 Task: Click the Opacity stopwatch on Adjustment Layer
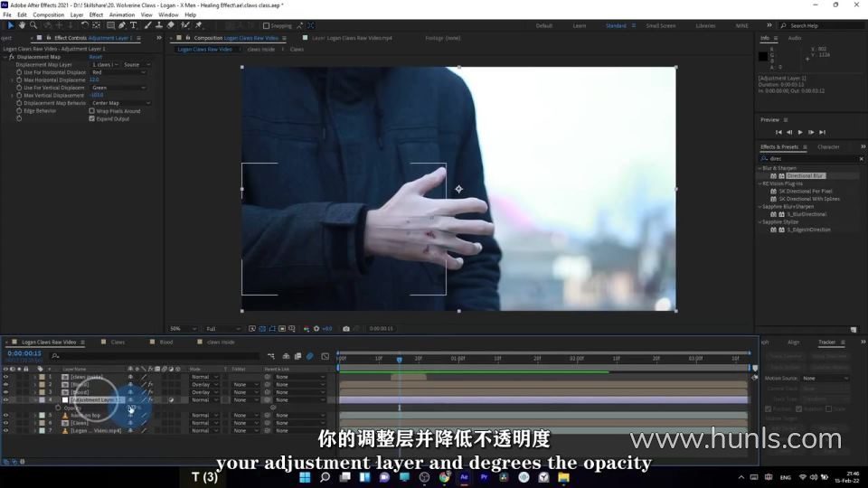tap(58, 408)
